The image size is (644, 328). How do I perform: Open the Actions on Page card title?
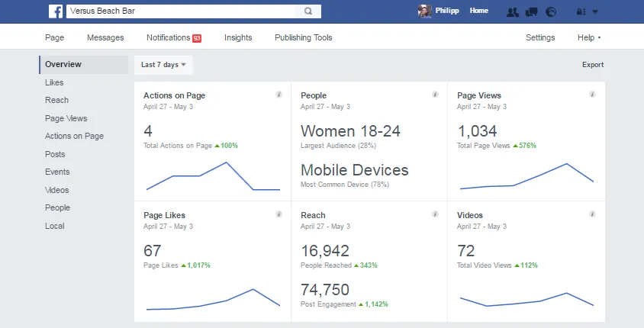pyautogui.click(x=174, y=95)
